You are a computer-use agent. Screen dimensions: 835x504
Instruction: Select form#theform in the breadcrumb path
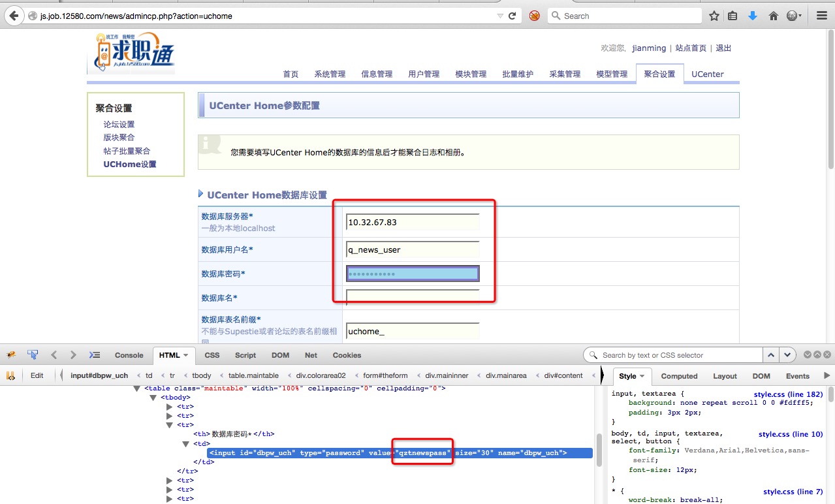click(385, 375)
